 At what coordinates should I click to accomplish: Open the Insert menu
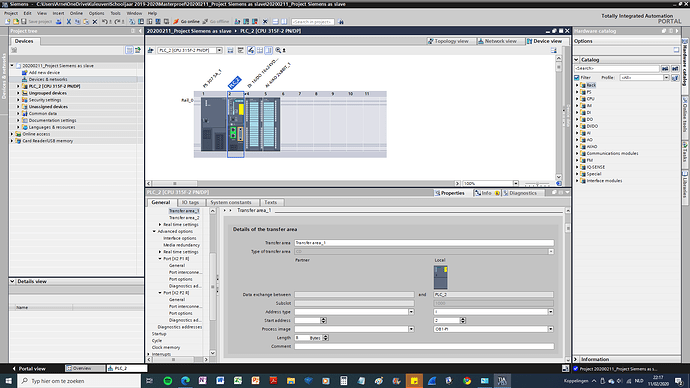click(x=58, y=13)
